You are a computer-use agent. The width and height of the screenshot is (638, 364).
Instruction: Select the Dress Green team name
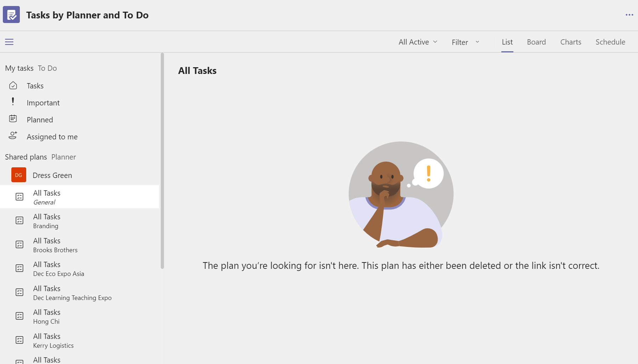pos(52,175)
